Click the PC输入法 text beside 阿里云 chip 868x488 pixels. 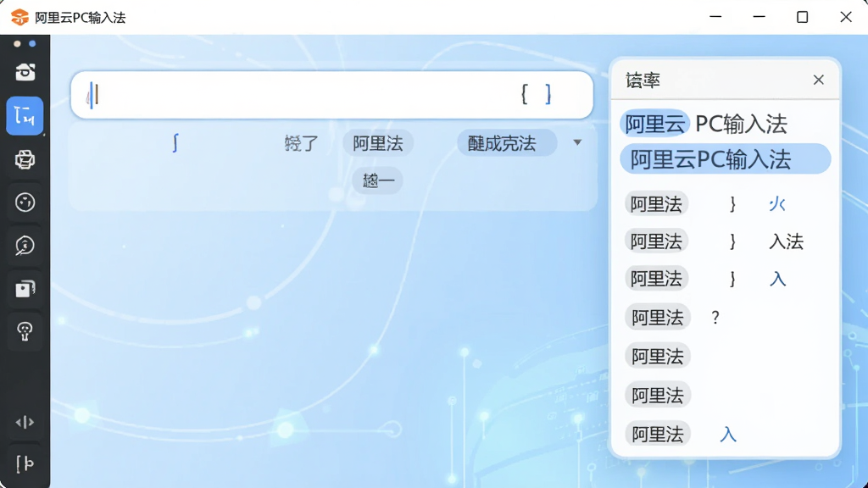741,124
